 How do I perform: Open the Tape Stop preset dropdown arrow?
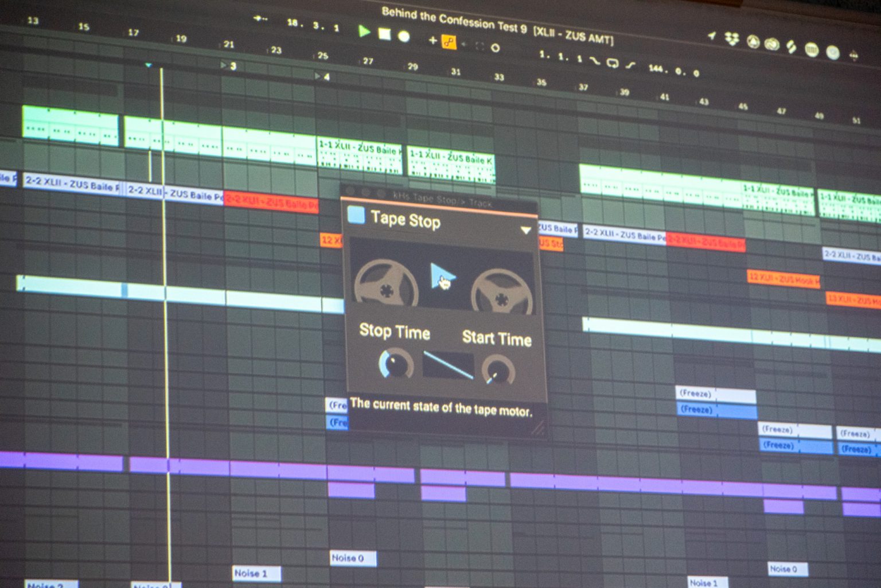coord(525,230)
